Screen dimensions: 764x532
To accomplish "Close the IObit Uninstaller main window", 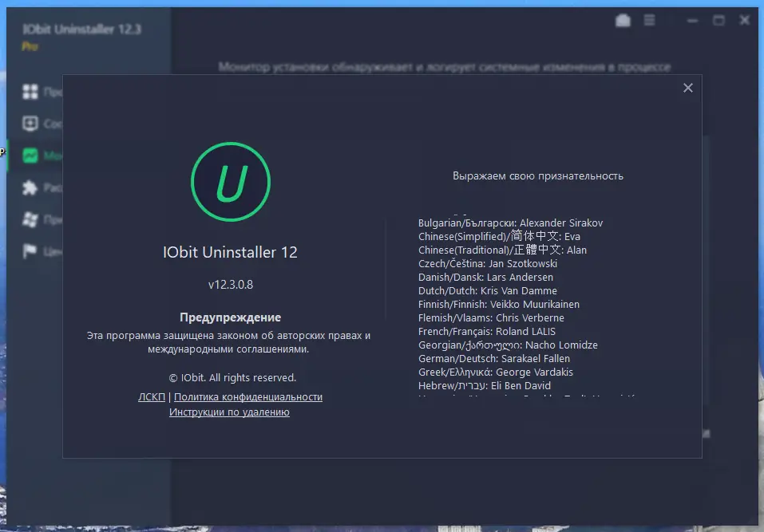I will click(745, 21).
